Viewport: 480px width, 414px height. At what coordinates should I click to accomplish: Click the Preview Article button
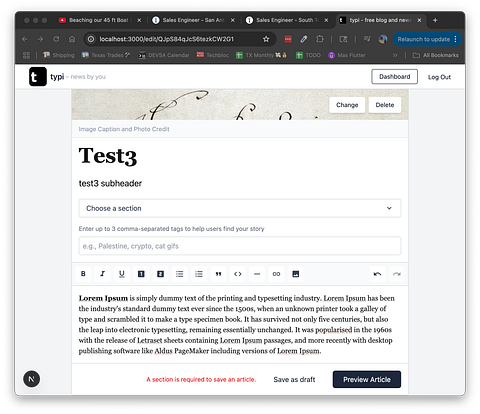367,379
